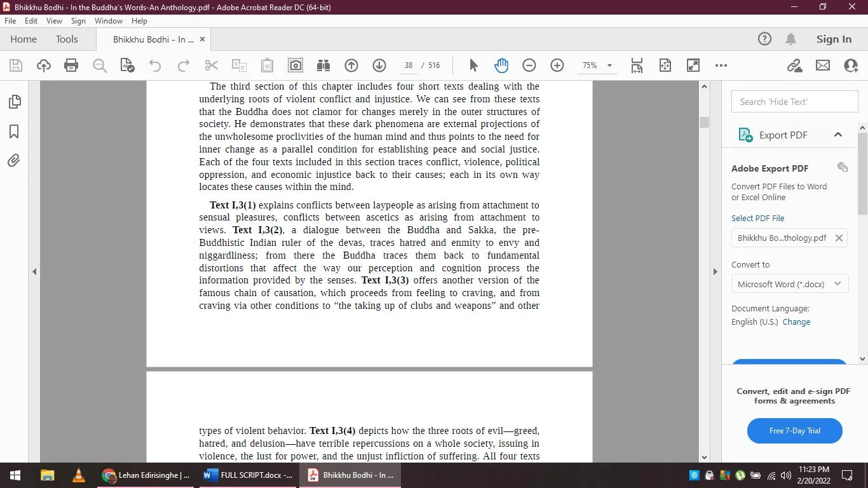Zoom out with the minus icon
The height and width of the screenshot is (488, 868).
coord(529,65)
